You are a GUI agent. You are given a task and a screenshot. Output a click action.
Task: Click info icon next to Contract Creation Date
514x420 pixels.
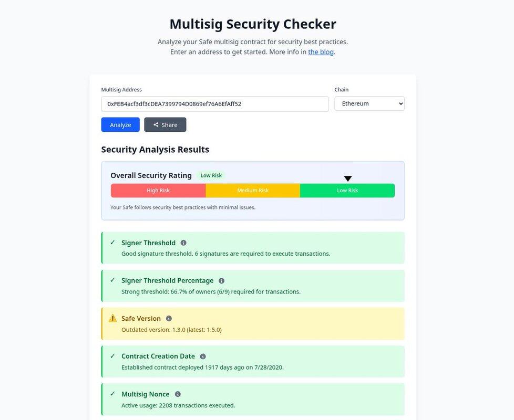203,356
